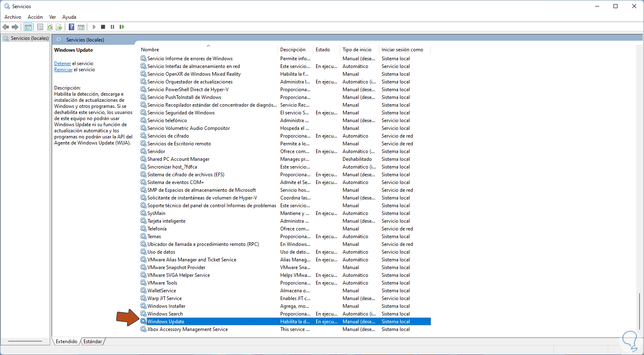Screen dimensions: 644x355
Task: Open the Archivo menu
Action: tap(13, 17)
